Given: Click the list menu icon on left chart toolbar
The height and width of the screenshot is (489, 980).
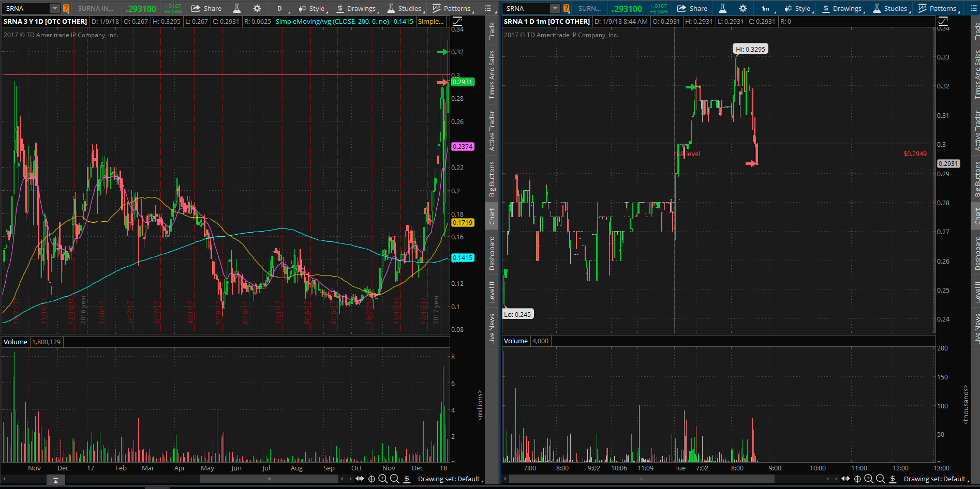Looking at the screenshot, I should (x=488, y=8).
